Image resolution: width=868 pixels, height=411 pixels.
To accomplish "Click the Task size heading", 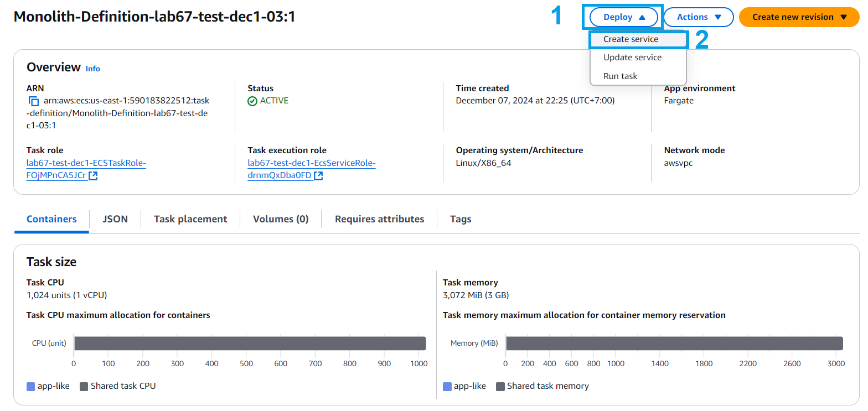I will (51, 262).
